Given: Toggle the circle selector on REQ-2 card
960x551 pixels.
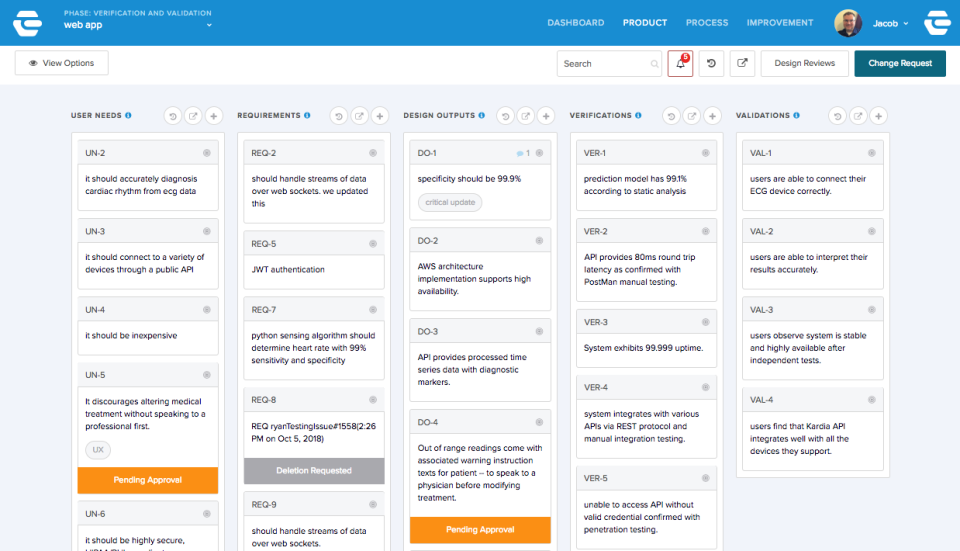Looking at the screenshot, I should (373, 153).
